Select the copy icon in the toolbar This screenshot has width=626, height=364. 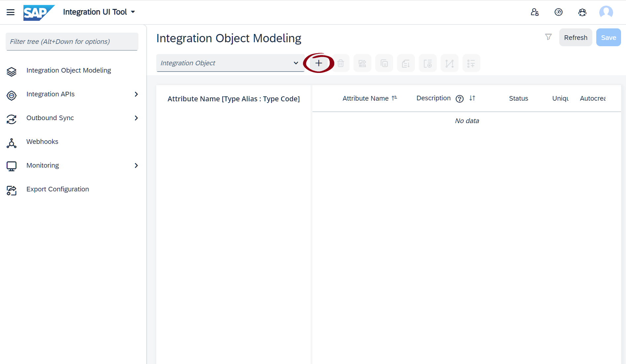point(384,63)
